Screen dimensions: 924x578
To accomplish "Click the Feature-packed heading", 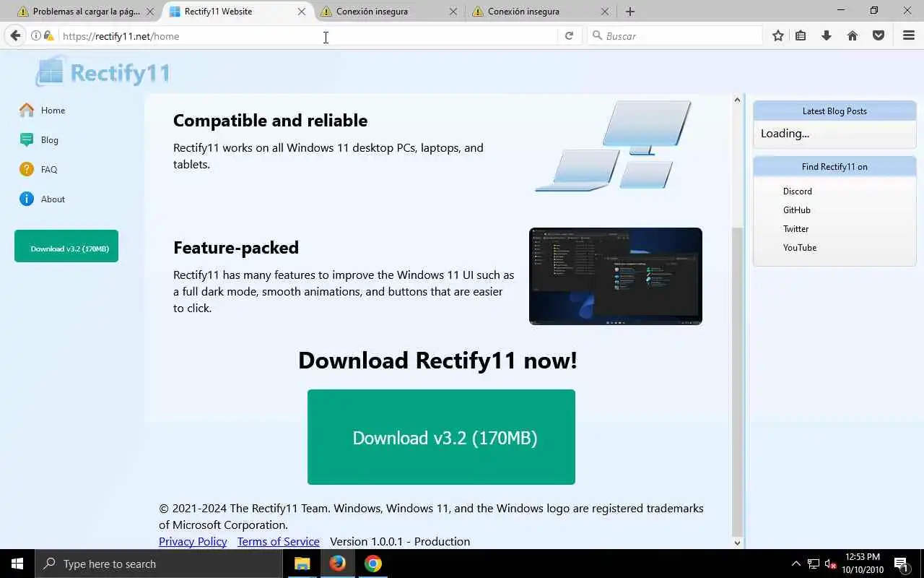I will click(x=236, y=247).
